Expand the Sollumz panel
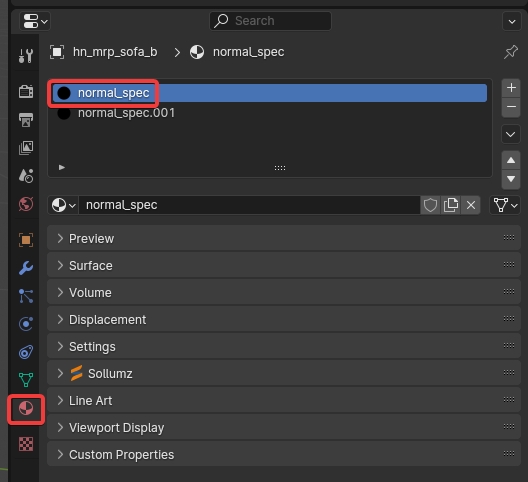 point(284,373)
